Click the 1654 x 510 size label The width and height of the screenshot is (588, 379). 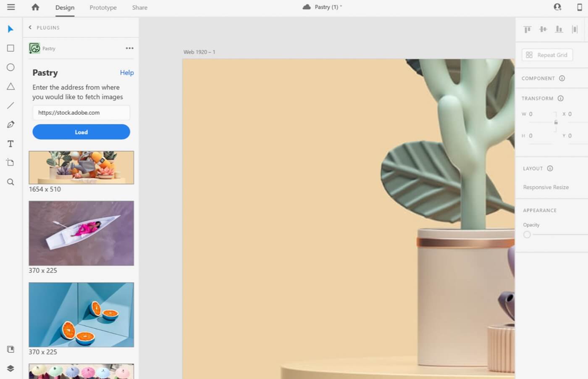45,189
